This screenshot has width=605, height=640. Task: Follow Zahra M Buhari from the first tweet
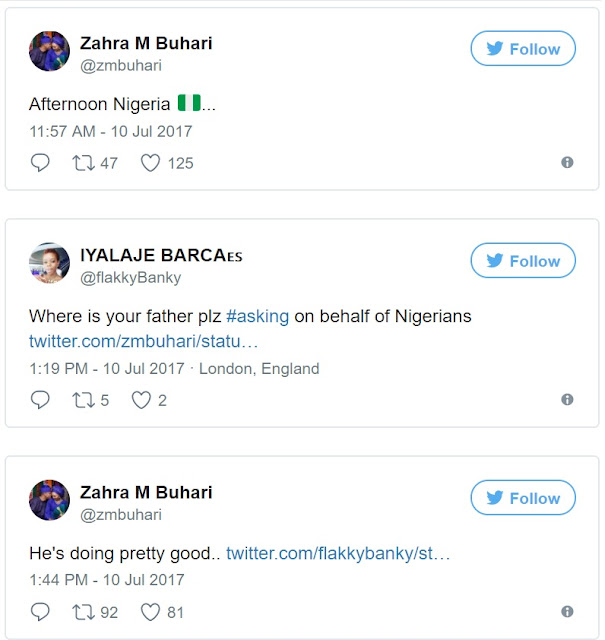[523, 49]
